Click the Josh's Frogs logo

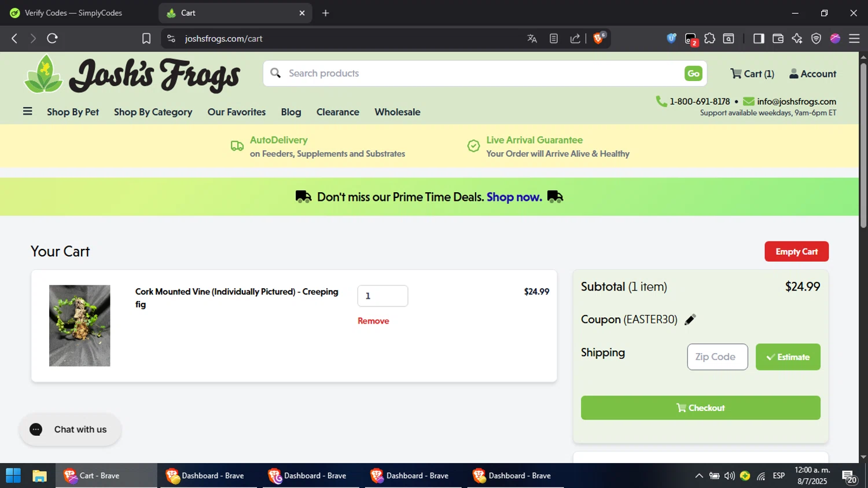132,75
